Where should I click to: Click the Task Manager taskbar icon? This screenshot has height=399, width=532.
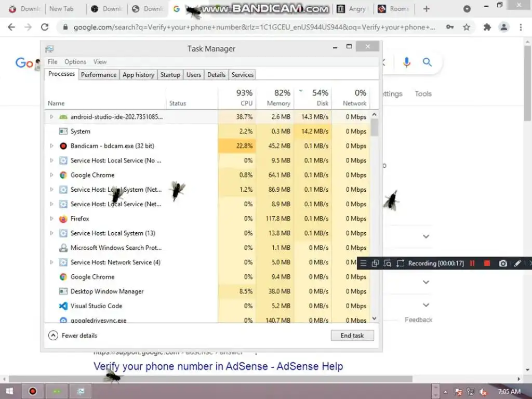81,391
